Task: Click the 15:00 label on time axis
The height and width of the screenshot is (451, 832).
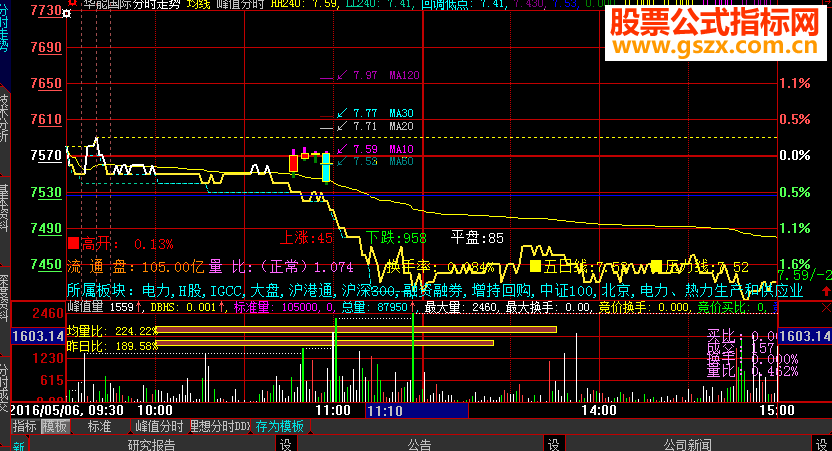Action: [x=776, y=410]
